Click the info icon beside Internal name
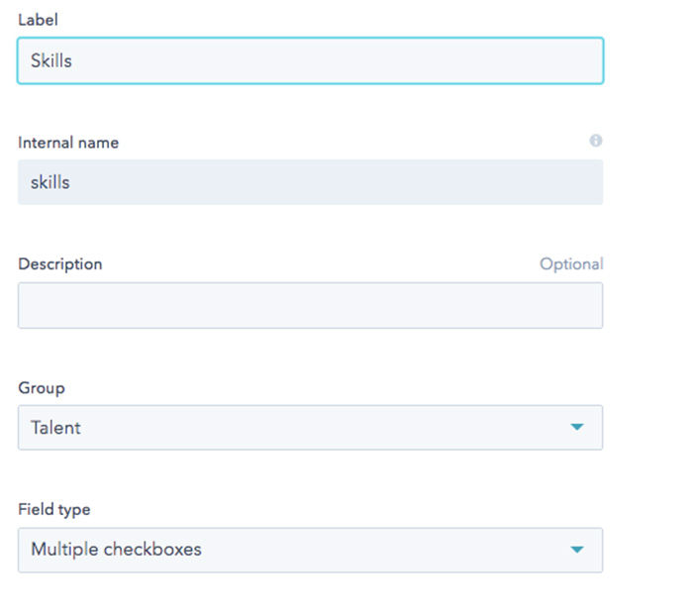The height and width of the screenshot is (616, 693). [x=595, y=141]
